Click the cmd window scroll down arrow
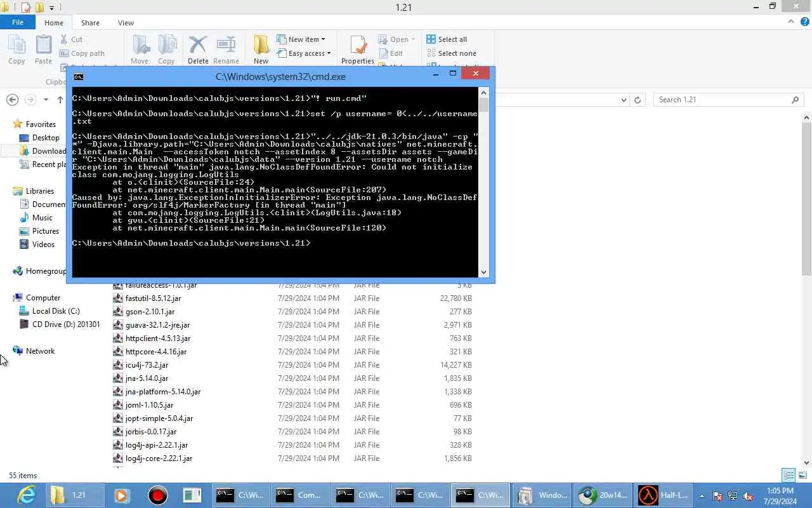This screenshot has width=812, height=508. click(x=483, y=272)
